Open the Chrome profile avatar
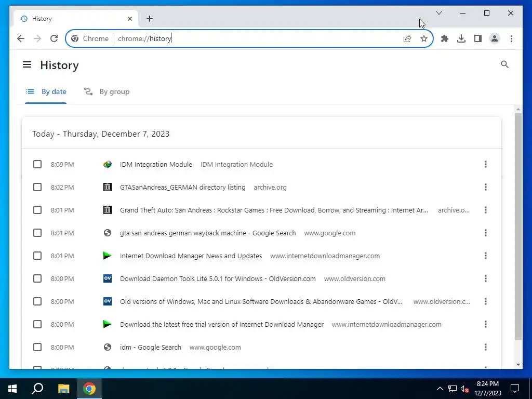The image size is (532, 399). [x=495, y=38]
